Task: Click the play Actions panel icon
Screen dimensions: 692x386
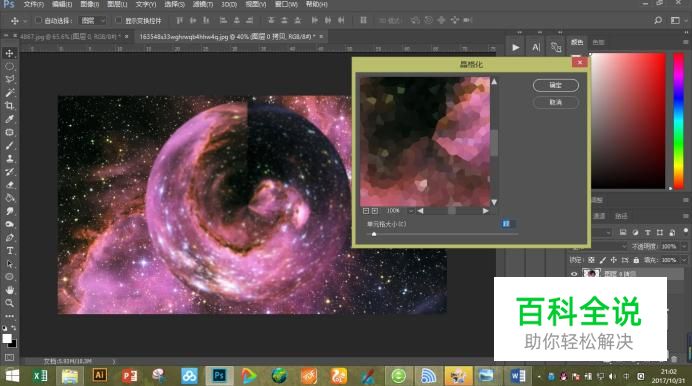Action: pos(515,47)
